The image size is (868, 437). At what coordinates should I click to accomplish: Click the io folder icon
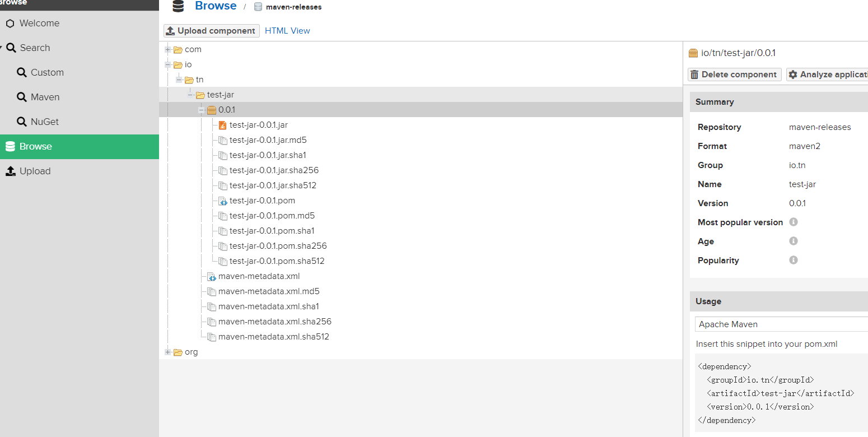coord(178,64)
